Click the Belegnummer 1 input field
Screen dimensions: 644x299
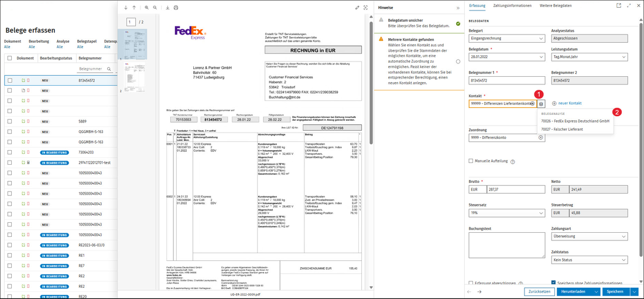tap(507, 80)
